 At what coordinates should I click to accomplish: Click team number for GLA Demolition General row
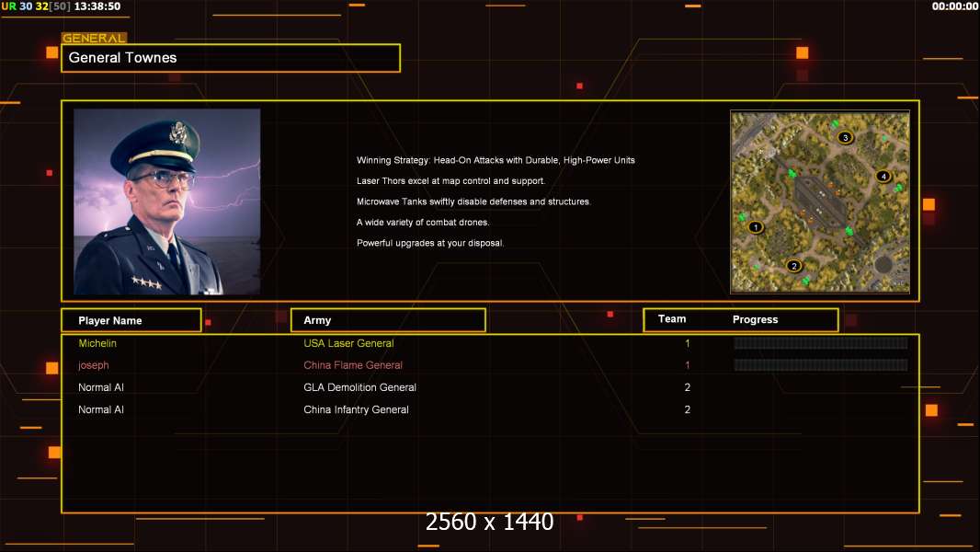coord(688,387)
